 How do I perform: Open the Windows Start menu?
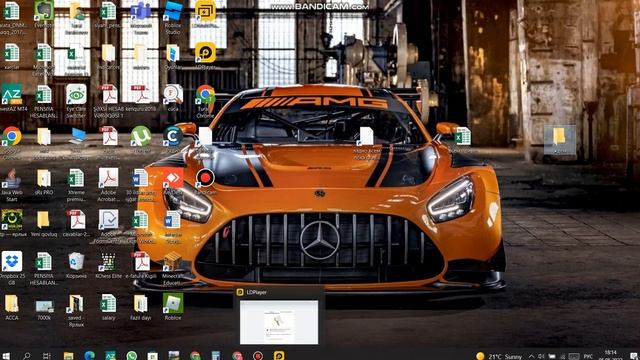click(x=6, y=356)
